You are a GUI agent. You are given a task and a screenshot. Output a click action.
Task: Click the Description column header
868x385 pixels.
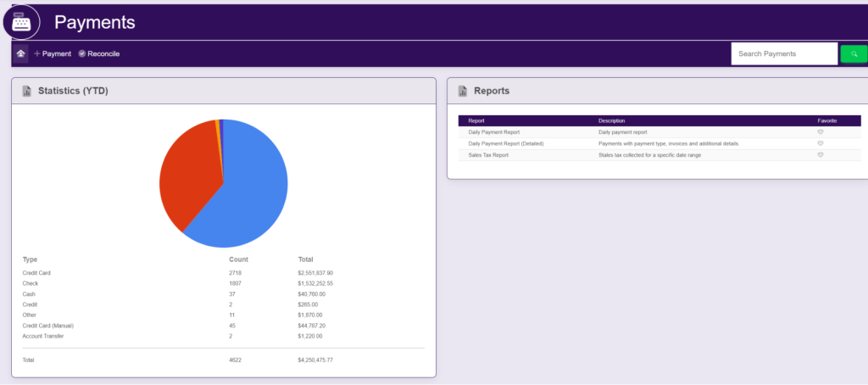click(611, 121)
